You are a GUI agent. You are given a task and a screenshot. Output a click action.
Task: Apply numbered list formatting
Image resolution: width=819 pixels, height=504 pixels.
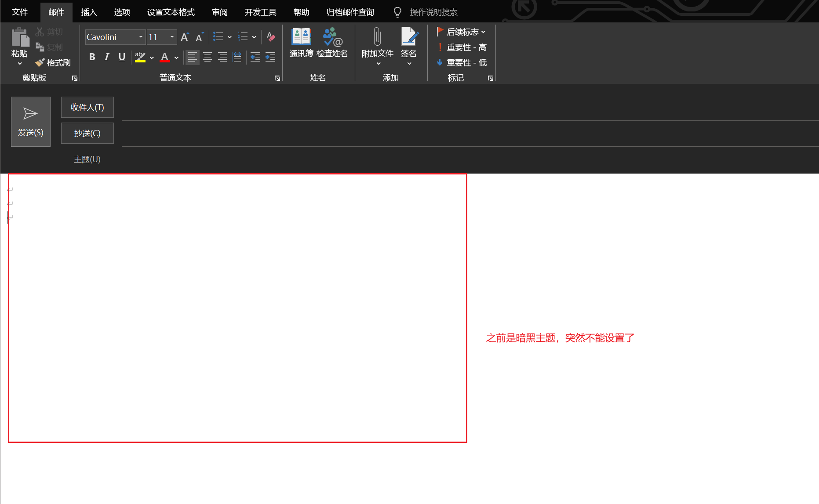243,36
